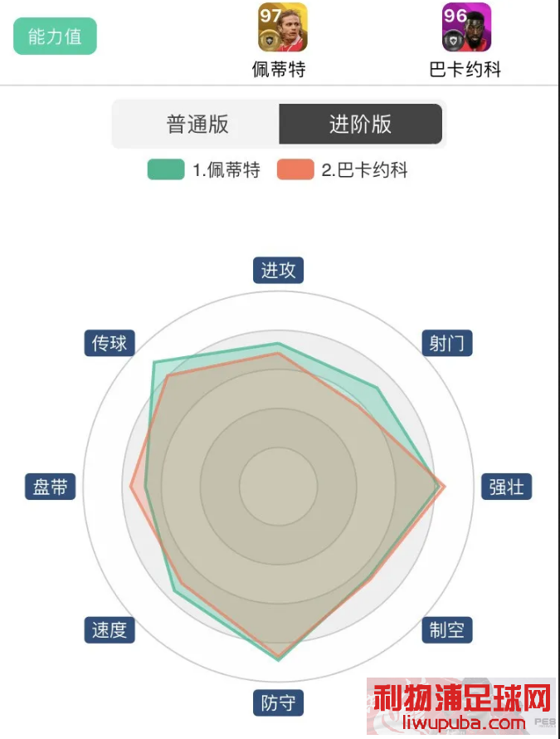This screenshot has height=739, width=560.
Task: Switch to the 普通版 tab
Action: click(197, 125)
